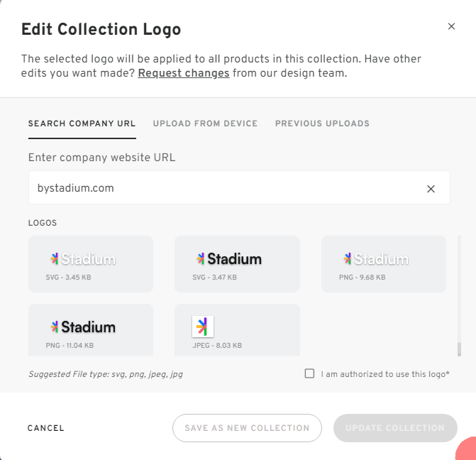
Task: Select Stadium icon JPEG 8.03 KB
Action: tap(237, 329)
